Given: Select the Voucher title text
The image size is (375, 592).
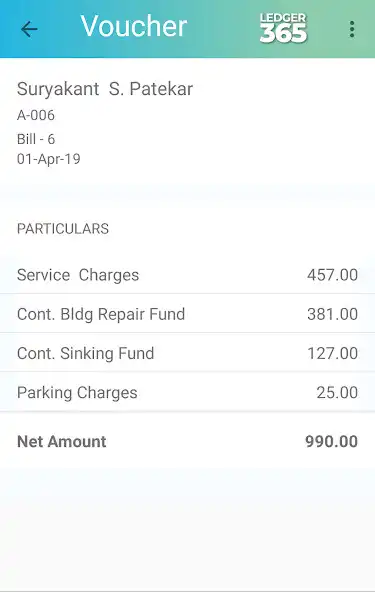Looking at the screenshot, I should [134, 26].
